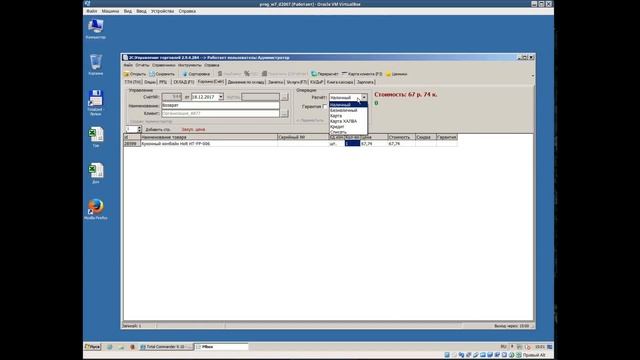Viewport: 640px width, 360px height.
Task: Switch to the РРЦ tab
Action: point(163,82)
